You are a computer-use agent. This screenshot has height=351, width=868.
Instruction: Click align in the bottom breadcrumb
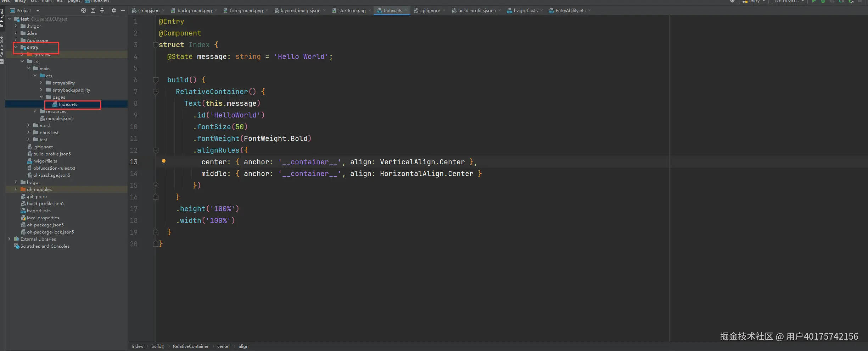click(x=243, y=346)
